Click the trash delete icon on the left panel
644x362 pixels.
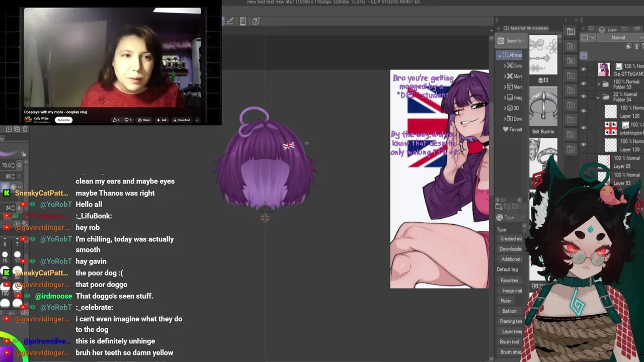[25, 129]
